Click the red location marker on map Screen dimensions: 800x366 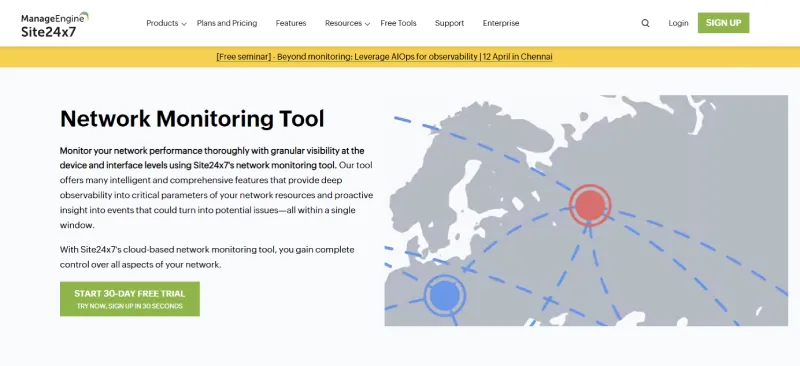coord(590,205)
